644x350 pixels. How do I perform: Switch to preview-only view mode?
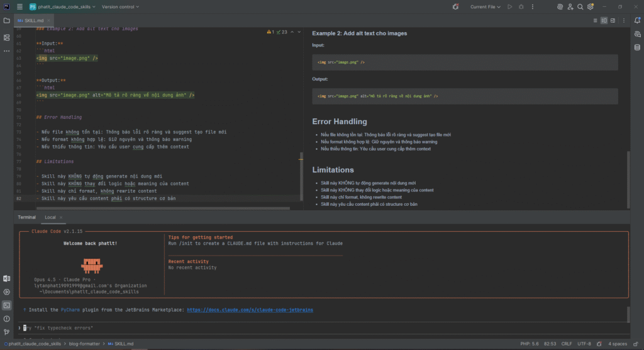pos(613,20)
